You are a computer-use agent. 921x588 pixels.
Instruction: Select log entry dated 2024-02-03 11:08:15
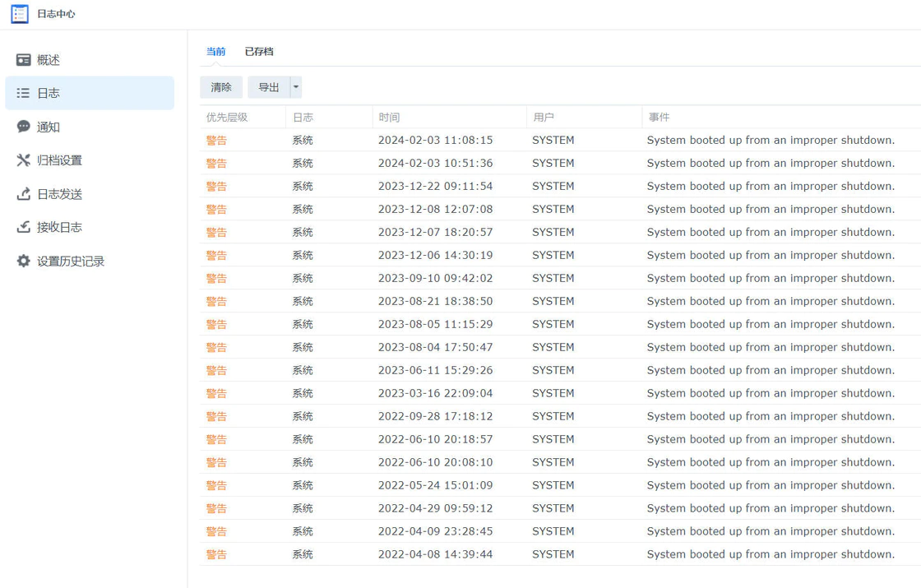[x=435, y=141]
